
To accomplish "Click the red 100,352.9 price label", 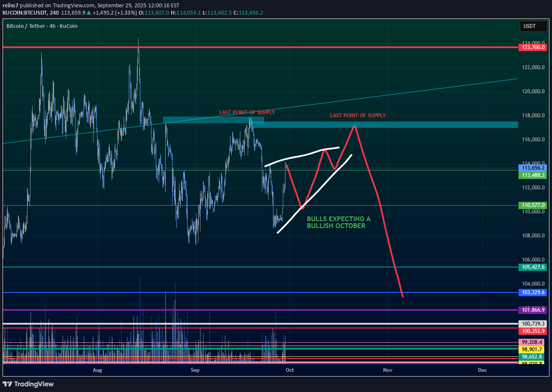I will coord(533,331).
